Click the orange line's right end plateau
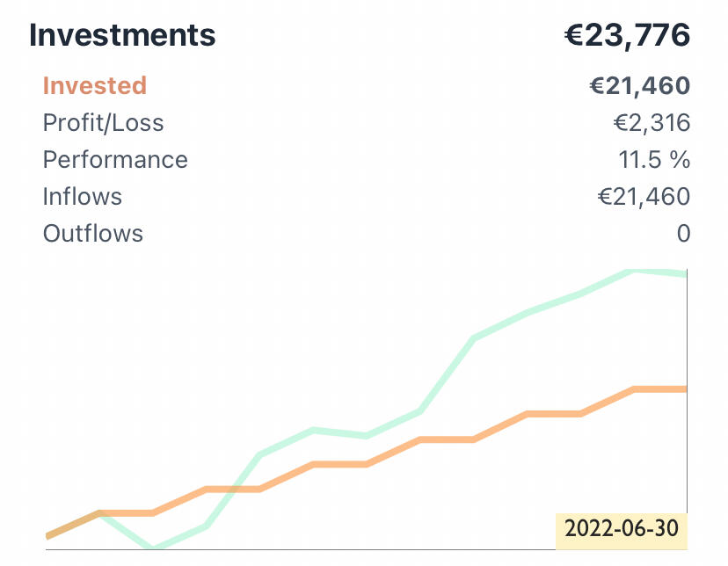 click(659, 388)
